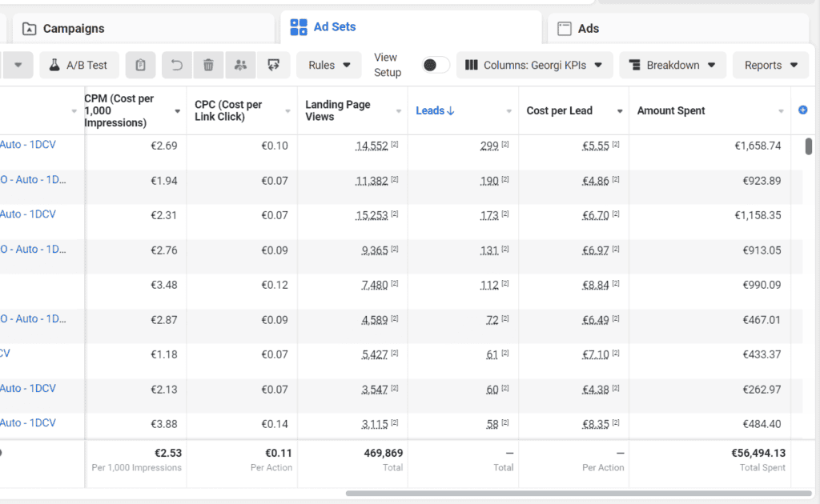The image size is (820, 504).
Task: Click the trash delete icon
Action: [209, 66]
